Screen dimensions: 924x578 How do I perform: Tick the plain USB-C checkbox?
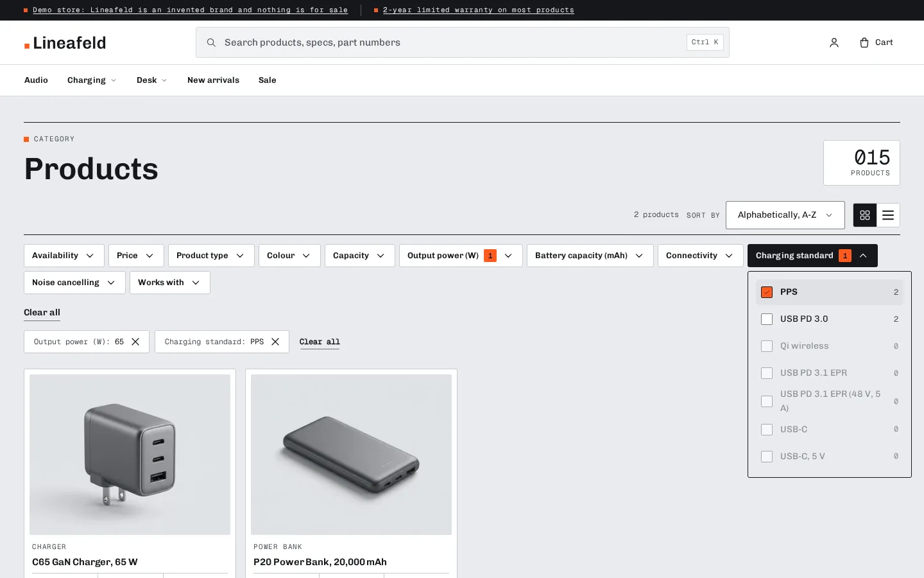pos(767,430)
